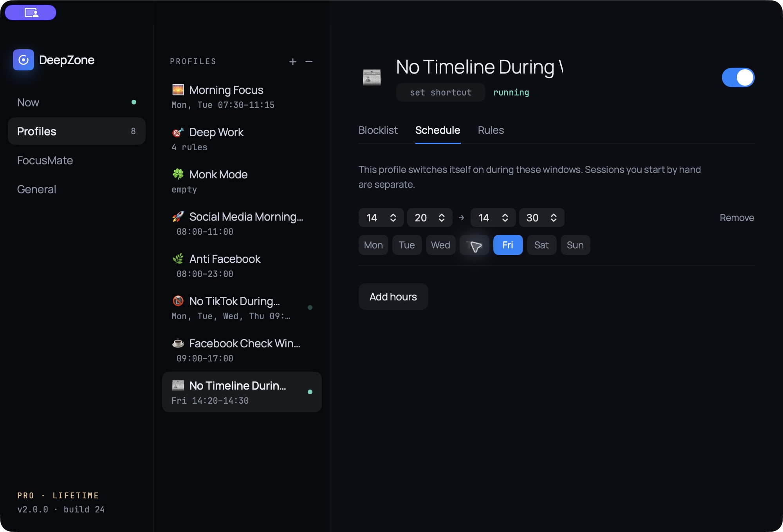Click the newspaper icon in profile list
783x532 pixels.
(178, 385)
